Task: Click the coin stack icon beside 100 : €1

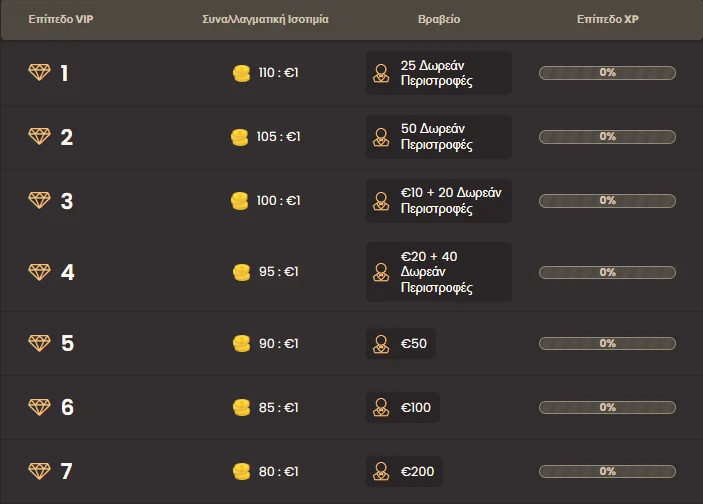Action: click(x=238, y=201)
